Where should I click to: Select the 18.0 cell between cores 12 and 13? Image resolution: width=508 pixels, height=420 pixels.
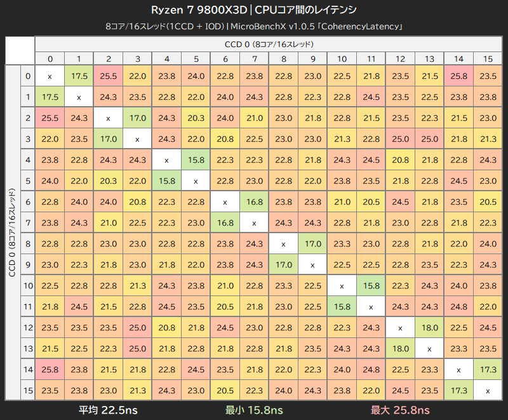pos(429,327)
